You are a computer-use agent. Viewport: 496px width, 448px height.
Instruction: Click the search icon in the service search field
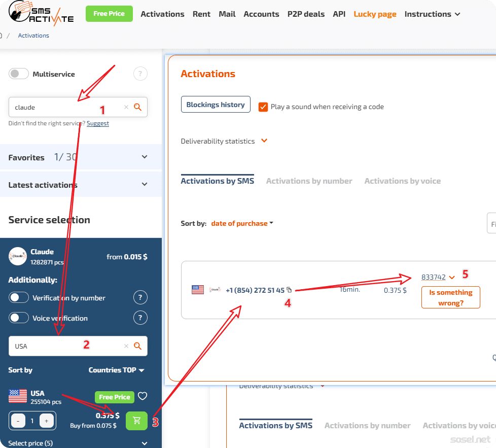[137, 107]
